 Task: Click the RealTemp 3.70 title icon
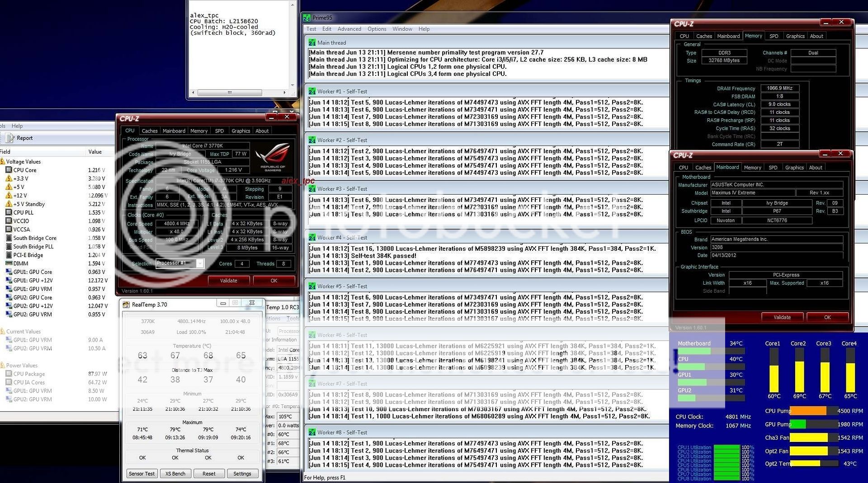click(x=126, y=305)
